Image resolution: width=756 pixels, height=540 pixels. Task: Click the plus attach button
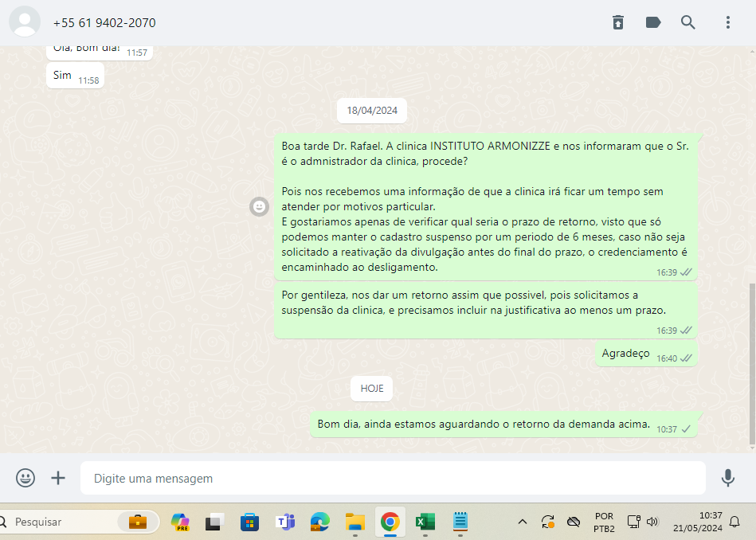click(58, 478)
